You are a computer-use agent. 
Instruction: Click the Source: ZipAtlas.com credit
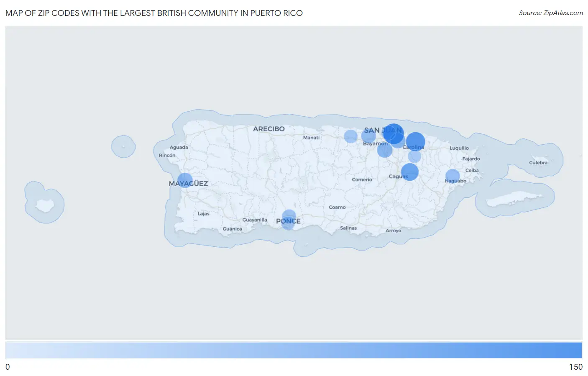tap(551, 13)
